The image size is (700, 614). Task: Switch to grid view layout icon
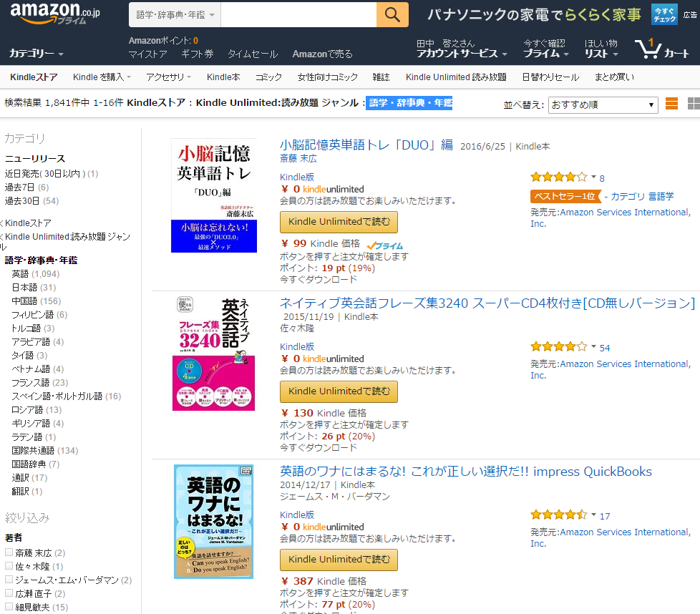tap(694, 104)
